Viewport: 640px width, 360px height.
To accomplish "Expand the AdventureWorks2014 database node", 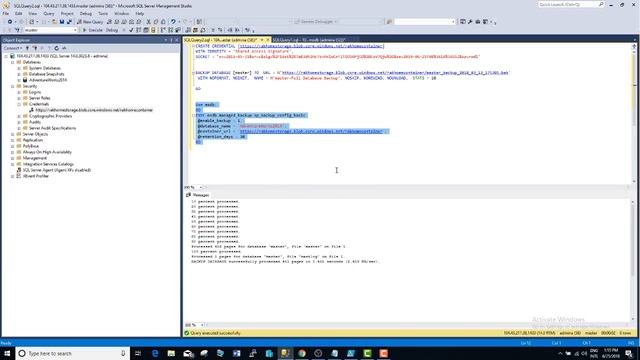I will [x=19, y=80].
